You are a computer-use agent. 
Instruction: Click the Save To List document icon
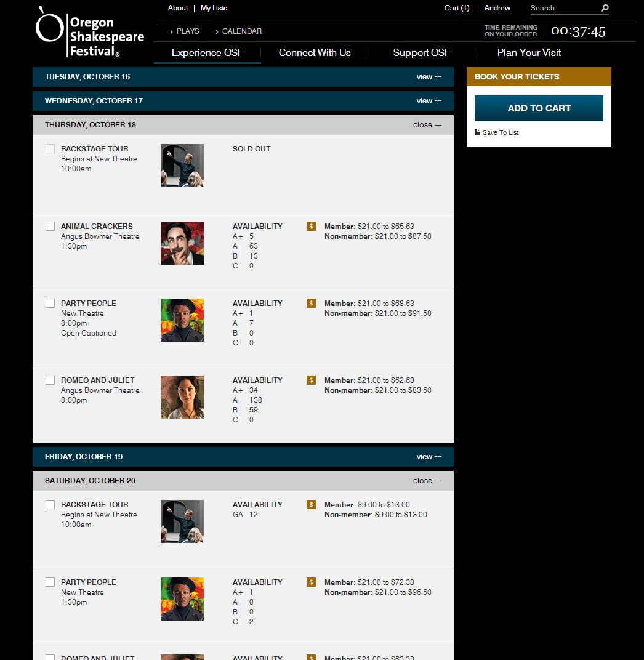pos(477,132)
